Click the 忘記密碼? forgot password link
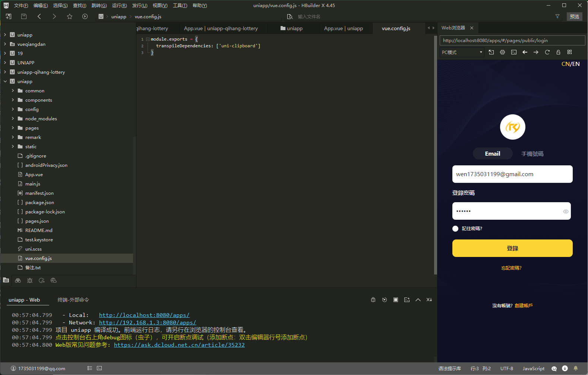Viewport: 588px width, 375px height. coord(512,268)
